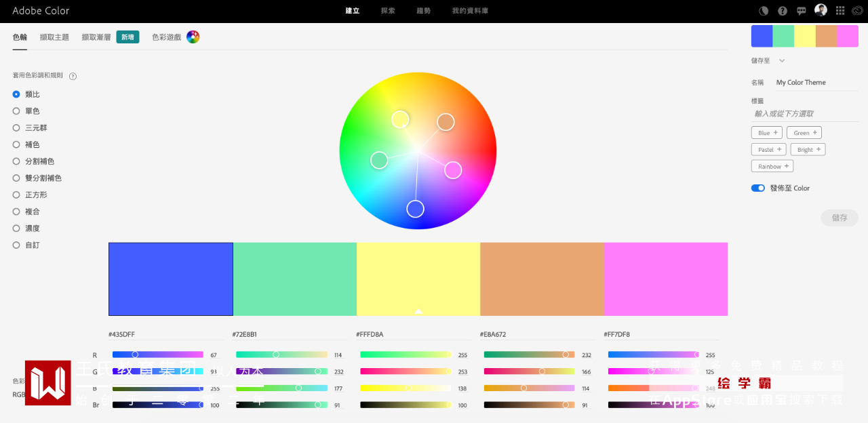Click the tags input field

coord(805,114)
